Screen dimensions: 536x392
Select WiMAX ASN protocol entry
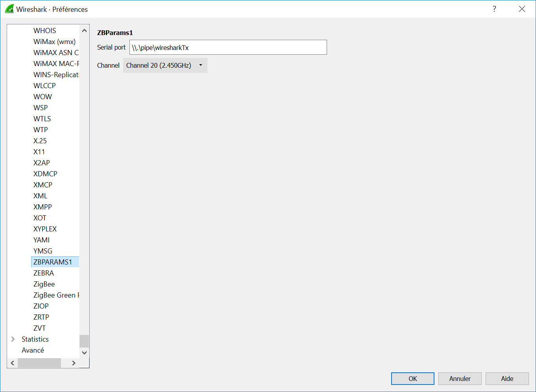[56, 53]
